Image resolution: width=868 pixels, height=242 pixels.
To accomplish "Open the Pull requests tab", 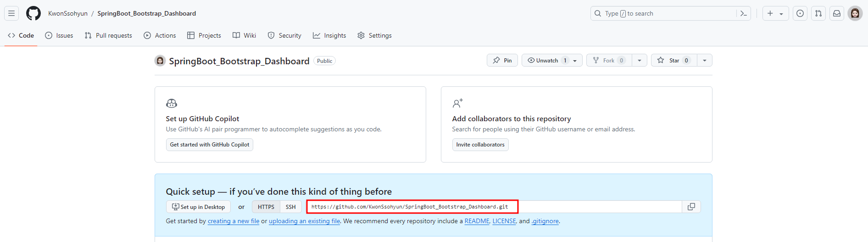I will pyautogui.click(x=108, y=35).
